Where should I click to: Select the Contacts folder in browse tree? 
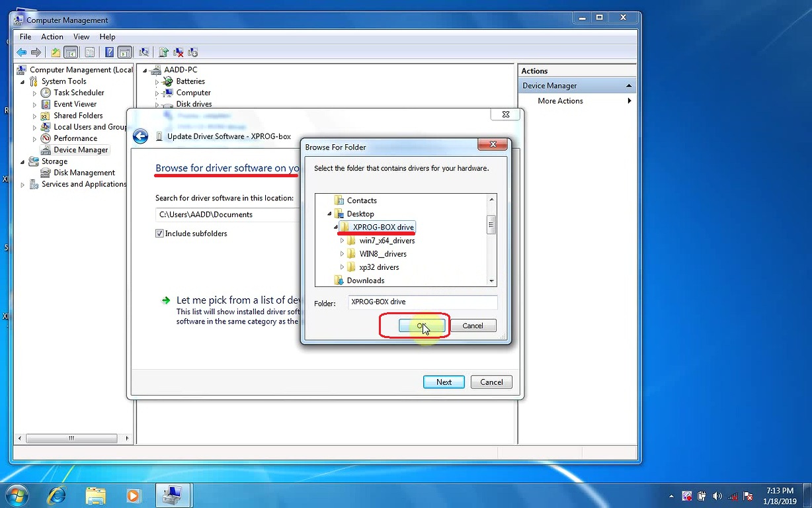click(362, 201)
